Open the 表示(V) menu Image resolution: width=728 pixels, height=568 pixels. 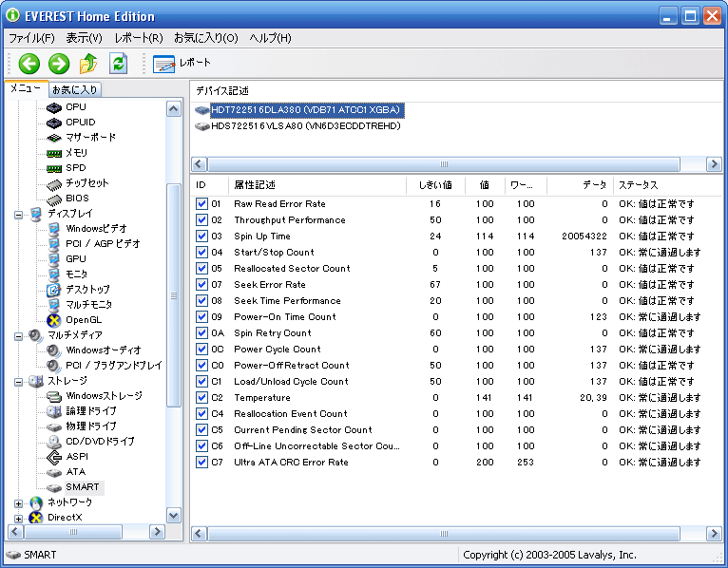[x=84, y=38]
